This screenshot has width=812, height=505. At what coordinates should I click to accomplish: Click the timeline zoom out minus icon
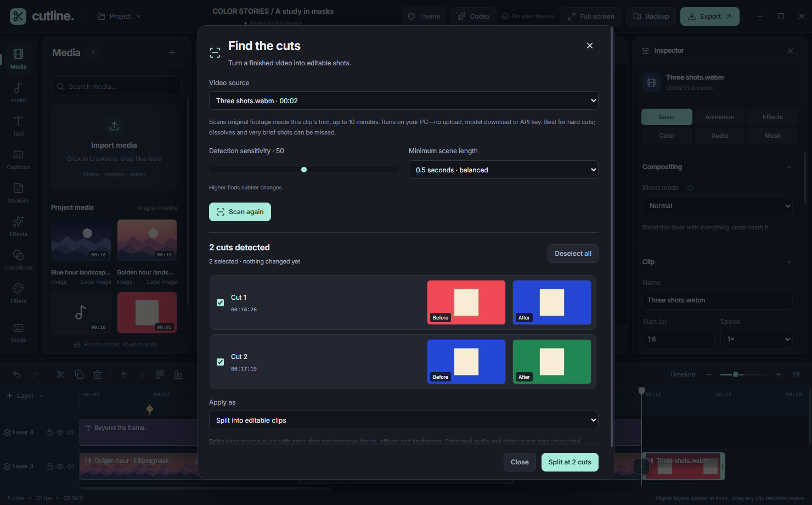[708, 374]
